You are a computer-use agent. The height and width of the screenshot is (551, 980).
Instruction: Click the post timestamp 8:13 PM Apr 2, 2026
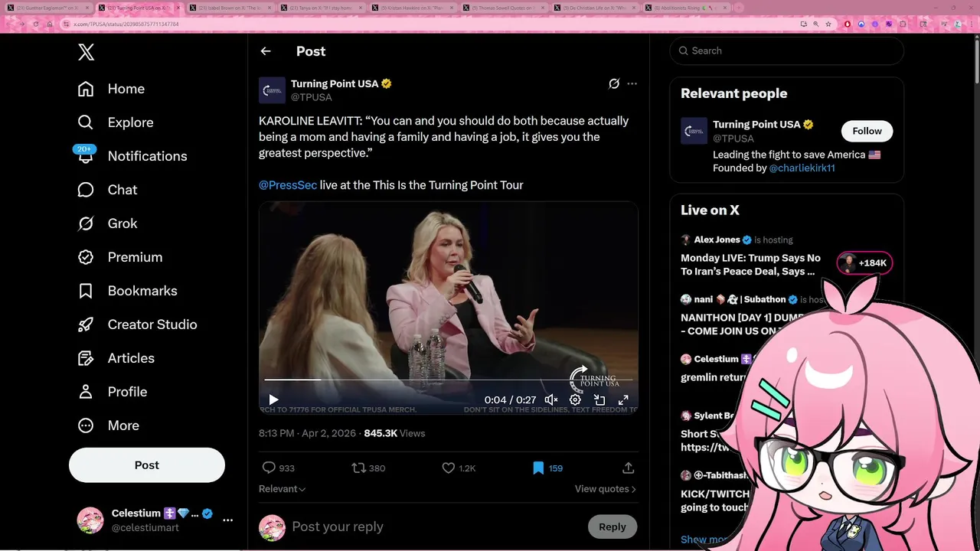[307, 433]
